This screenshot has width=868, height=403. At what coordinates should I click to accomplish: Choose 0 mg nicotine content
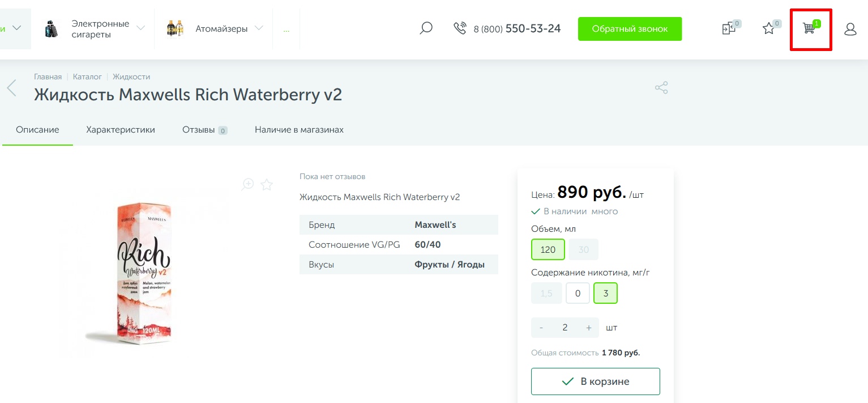tap(578, 294)
